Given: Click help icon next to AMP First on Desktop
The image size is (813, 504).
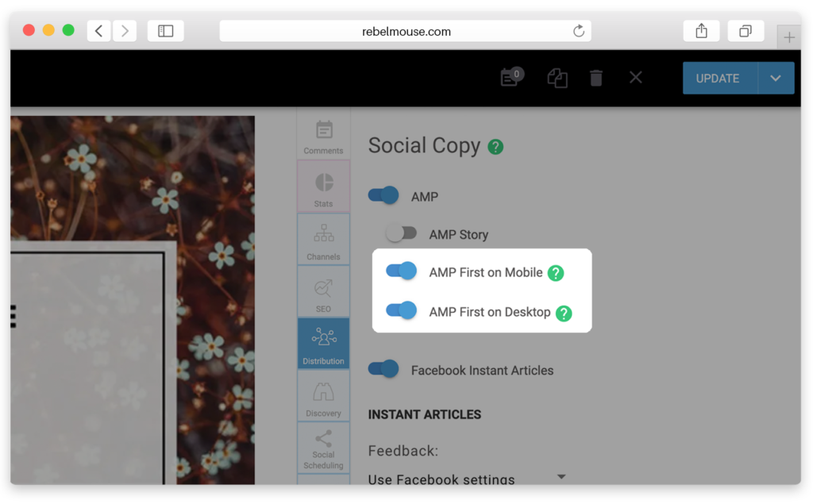Looking at the screenshot, I should tap(564, 313).
